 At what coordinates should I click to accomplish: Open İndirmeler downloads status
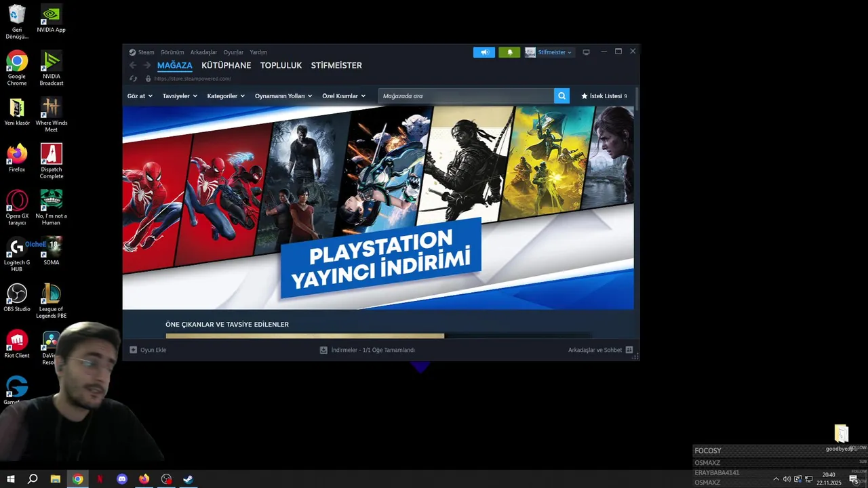[x=368, y=350]
